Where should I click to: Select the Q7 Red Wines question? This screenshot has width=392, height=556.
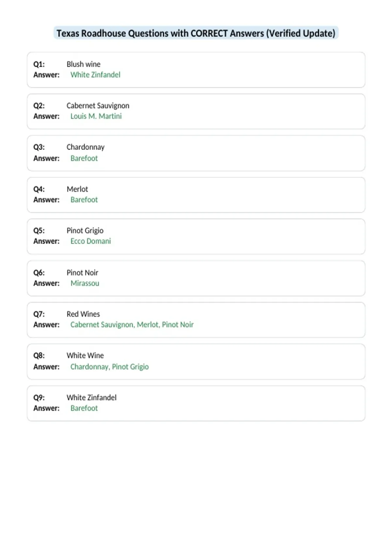click(83, 314)
